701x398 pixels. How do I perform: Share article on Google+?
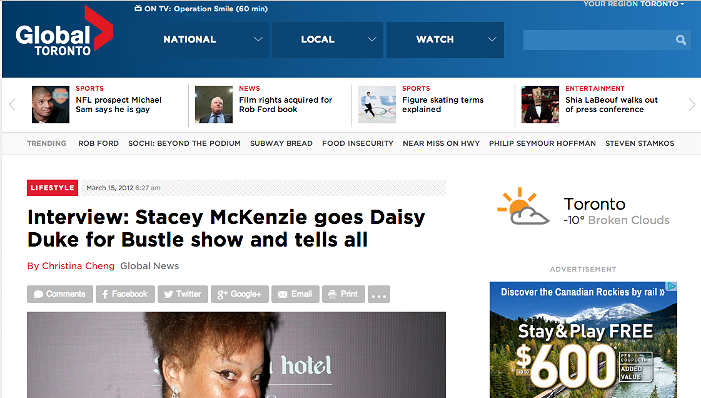coord(240,294)
